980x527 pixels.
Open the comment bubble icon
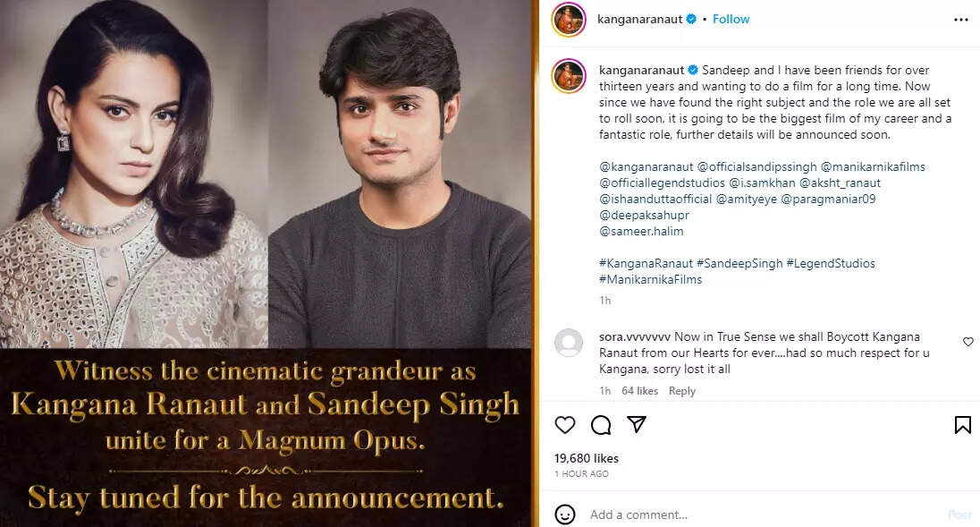click(601, 425)
